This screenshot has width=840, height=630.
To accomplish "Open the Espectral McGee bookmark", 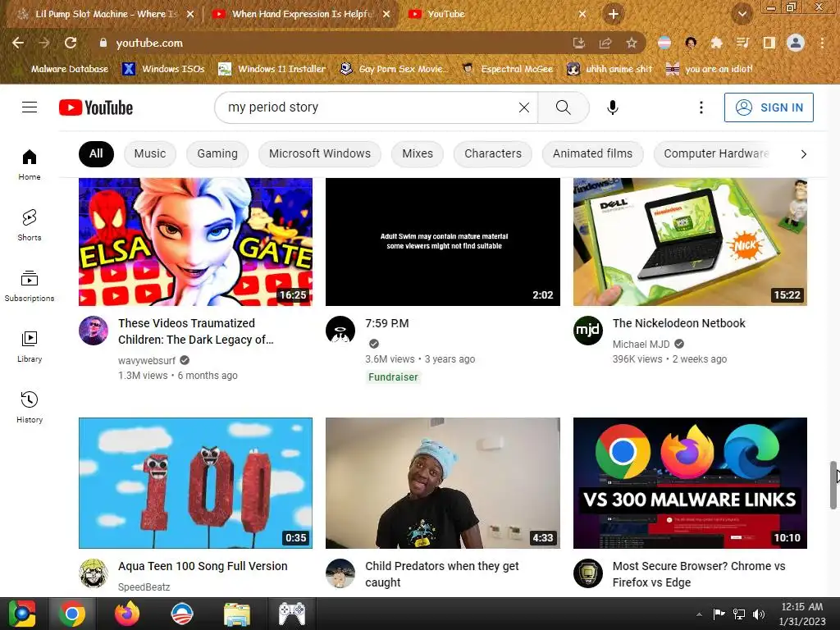I will pos(508,69).
